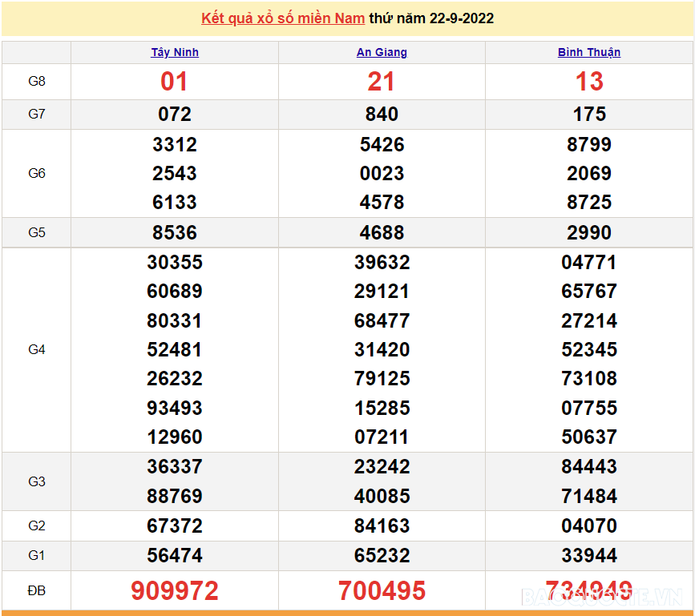Open the Tây Ninh province link
The width and height of the screenshot is (695, 616).
coord(175,52)
